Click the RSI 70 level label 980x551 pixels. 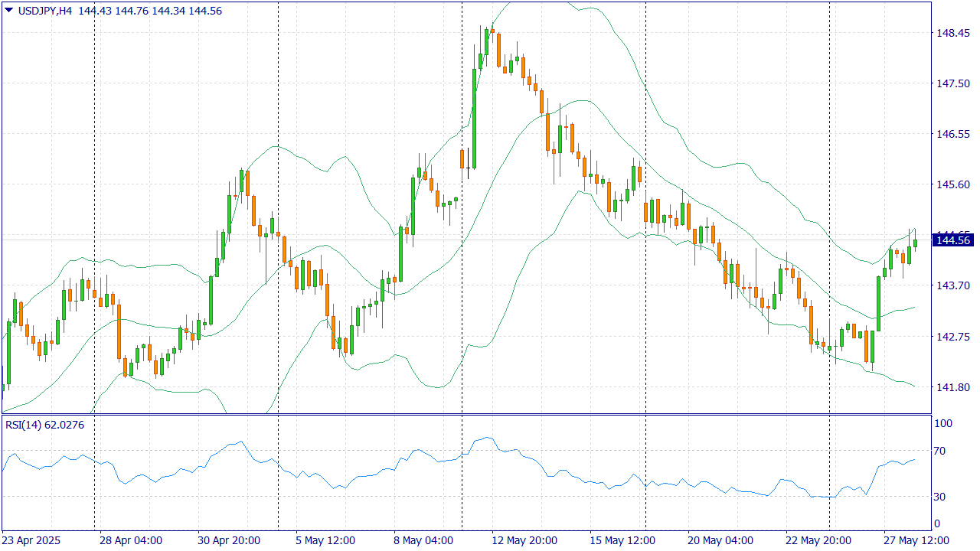tap(942, 451)
